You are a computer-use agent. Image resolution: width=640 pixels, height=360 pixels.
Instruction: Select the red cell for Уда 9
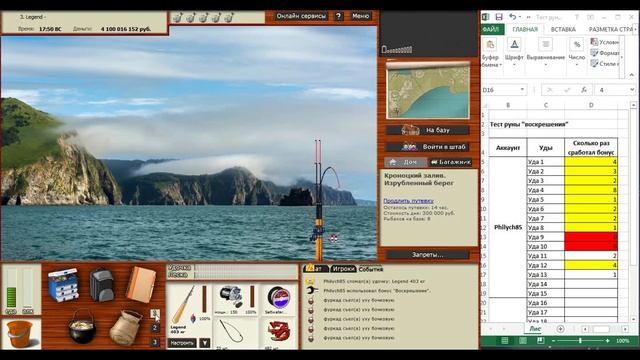point(591,237)
